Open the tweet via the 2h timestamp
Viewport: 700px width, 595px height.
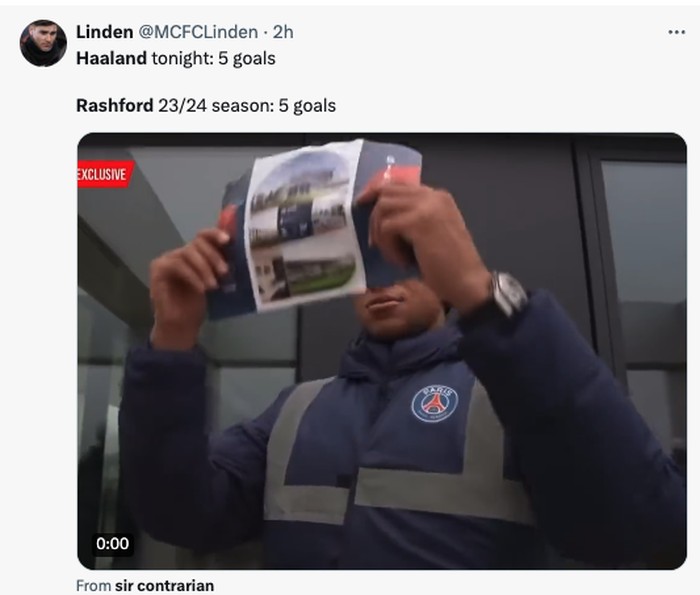283,32
